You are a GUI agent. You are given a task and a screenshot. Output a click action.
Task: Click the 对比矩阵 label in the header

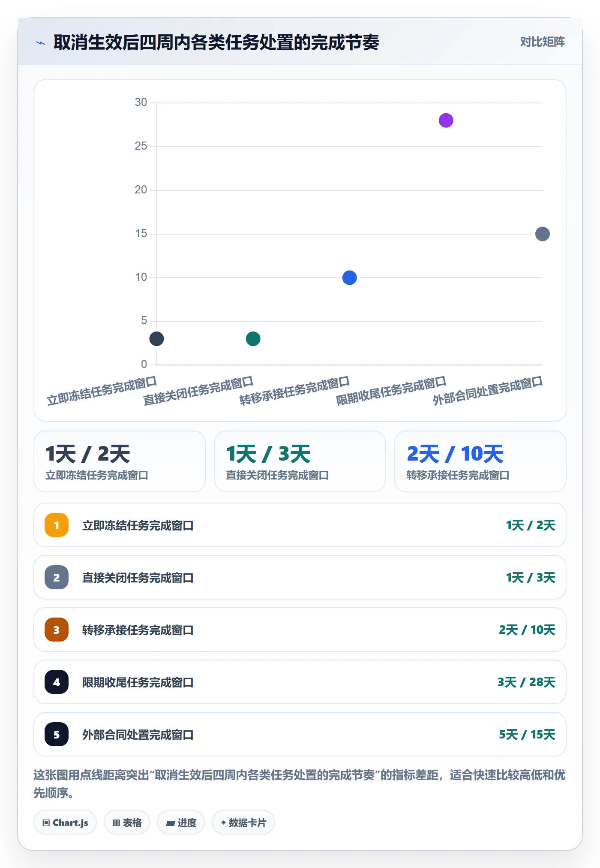point(542,42)
